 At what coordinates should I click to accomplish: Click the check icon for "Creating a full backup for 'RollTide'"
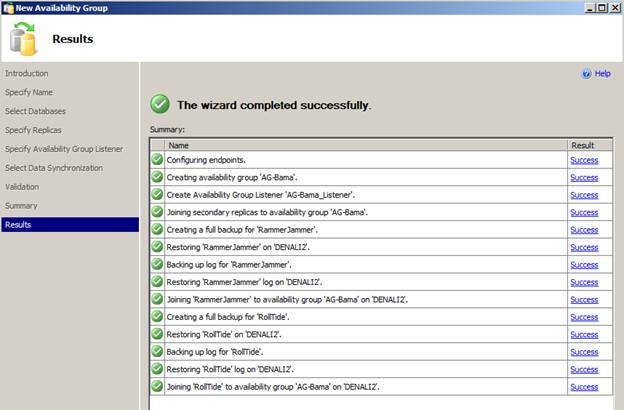click(x=157, y=316)
